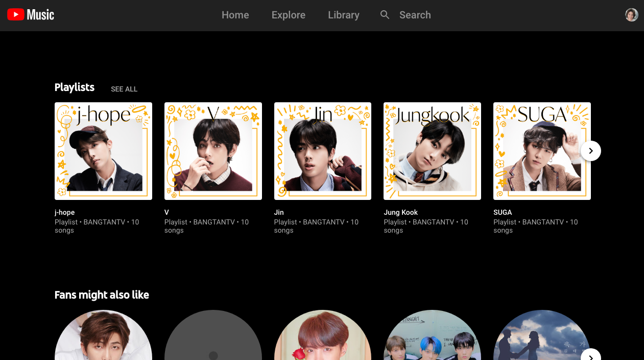Click the Fans might also like heading
This screenshot has width=644, height=360.
102,295
